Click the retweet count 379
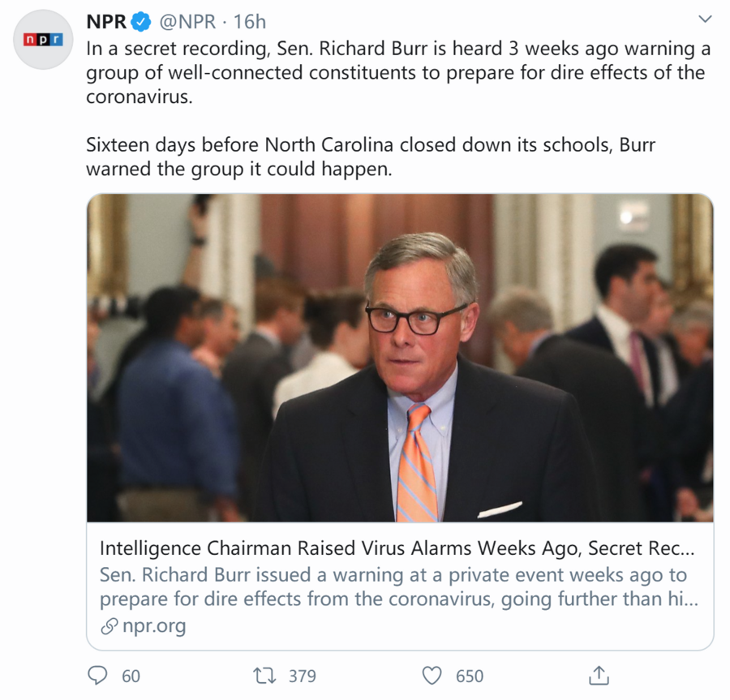 tap(302, 676)
